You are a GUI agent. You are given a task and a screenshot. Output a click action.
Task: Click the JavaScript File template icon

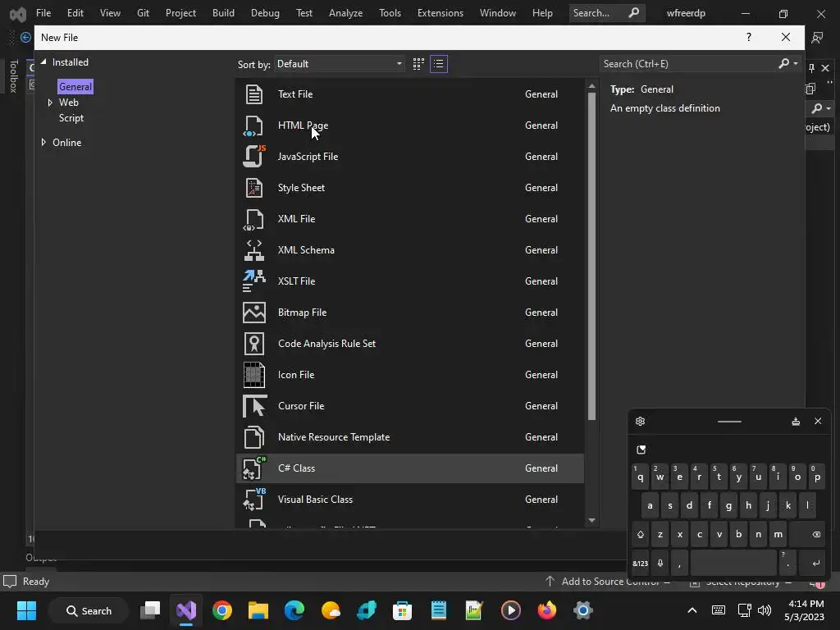(254, 157)
